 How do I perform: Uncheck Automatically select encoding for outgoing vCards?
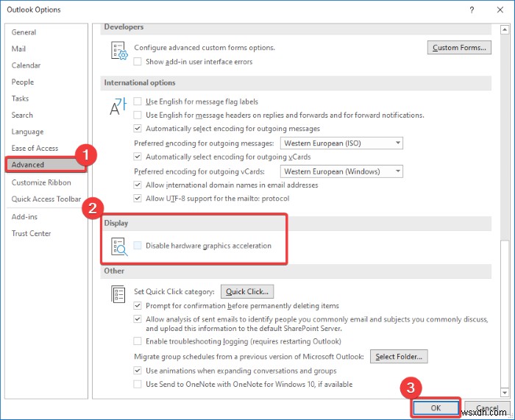click(138, 157)
